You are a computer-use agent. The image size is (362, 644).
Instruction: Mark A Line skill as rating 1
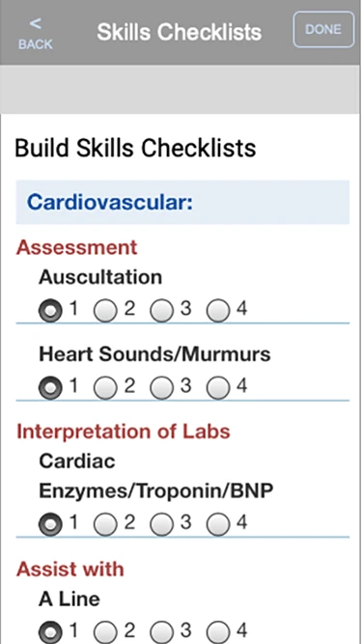[50, 632]
